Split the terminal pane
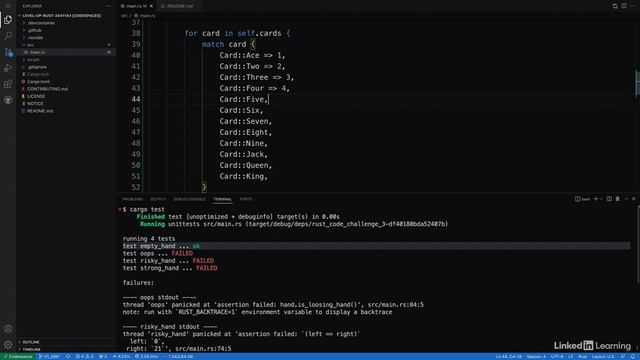 click(x=609, y=199)
